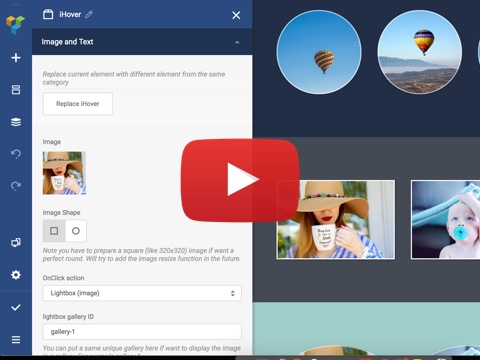Click the iHover element window icon
This screenshot has height=360, width=480.
pyautogui.click(x=48, y=14)
